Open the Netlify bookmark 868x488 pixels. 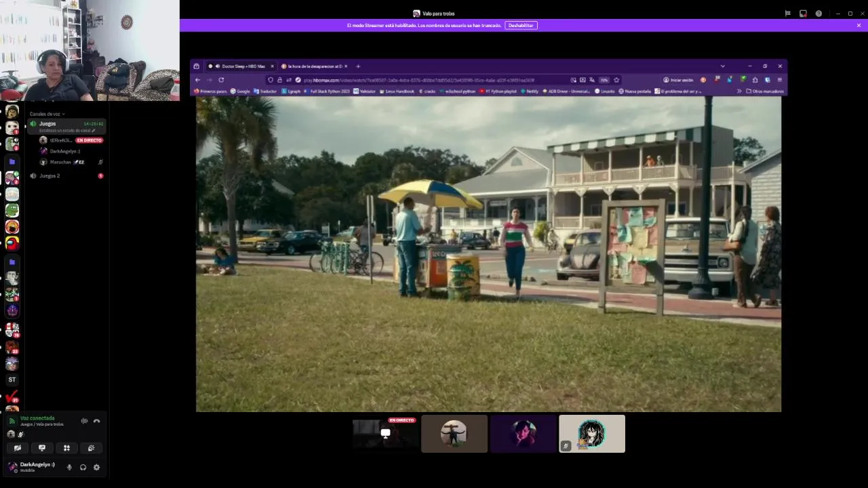[530, 91]
